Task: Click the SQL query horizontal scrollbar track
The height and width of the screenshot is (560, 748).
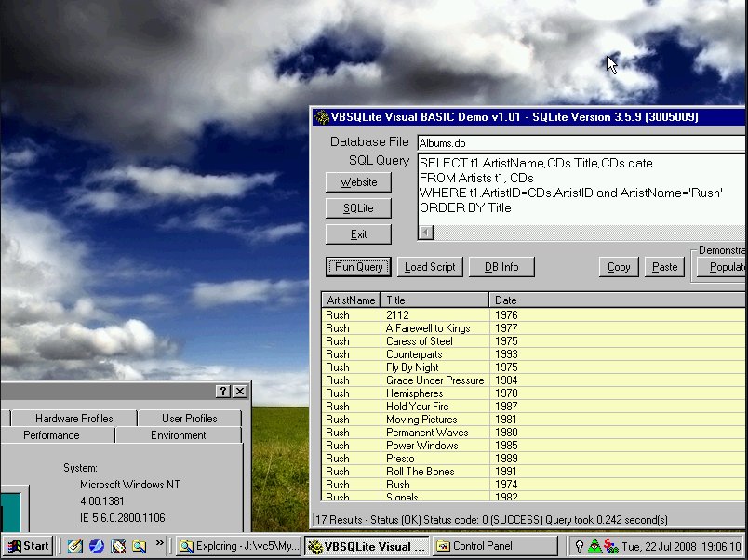Action: click(x=589, y=233)
